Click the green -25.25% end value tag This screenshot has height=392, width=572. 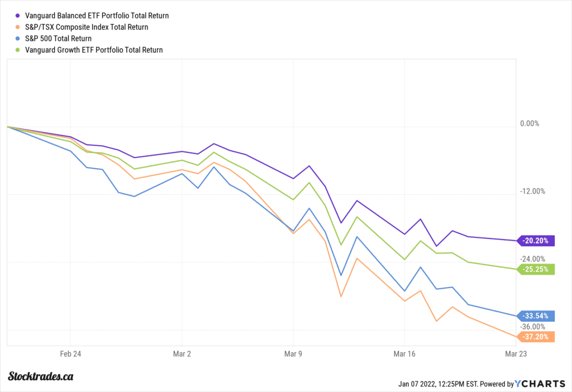click(537, 269)
